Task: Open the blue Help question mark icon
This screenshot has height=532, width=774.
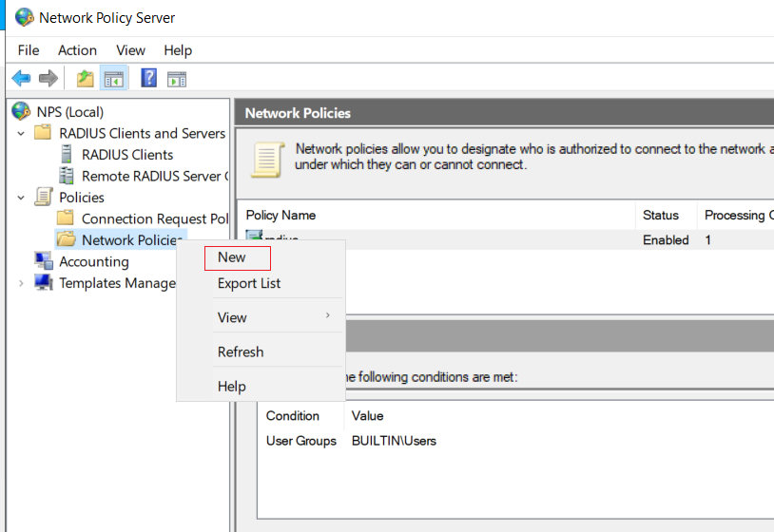Action: (148, 78)
